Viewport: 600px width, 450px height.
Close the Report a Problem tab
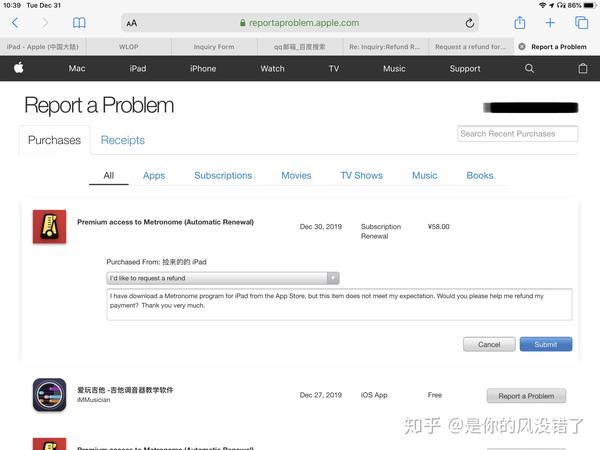point(522,47)
